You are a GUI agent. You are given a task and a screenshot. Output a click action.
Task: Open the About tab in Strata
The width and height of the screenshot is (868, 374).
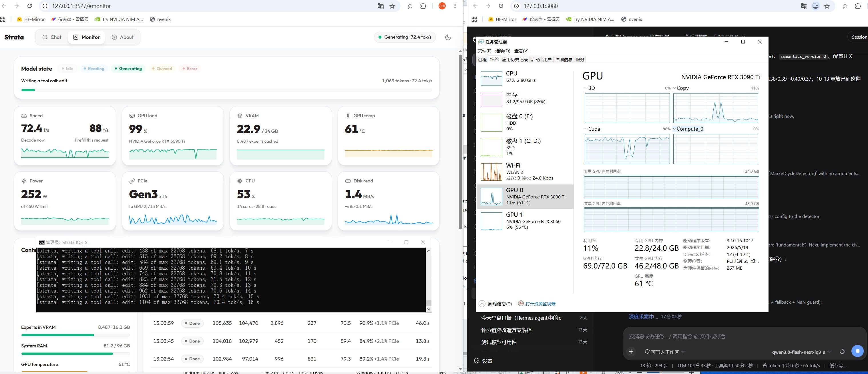click(123, 37)
